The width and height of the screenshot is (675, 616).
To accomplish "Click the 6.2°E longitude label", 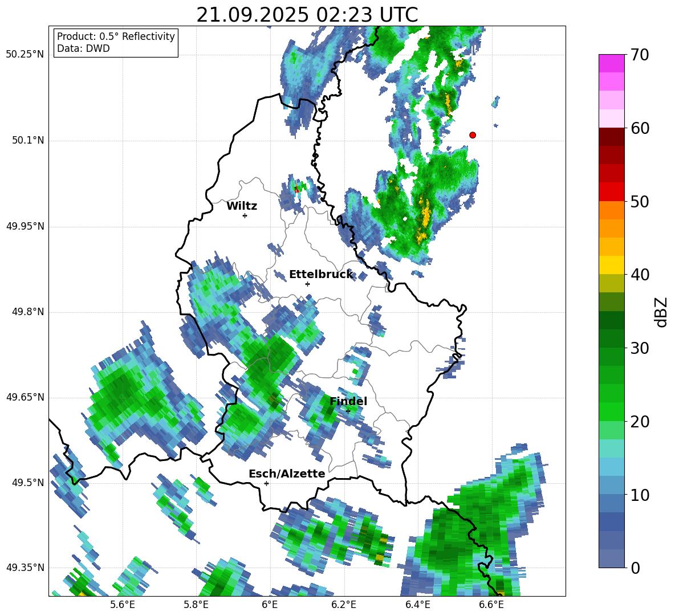I will (x=344, y=605).
